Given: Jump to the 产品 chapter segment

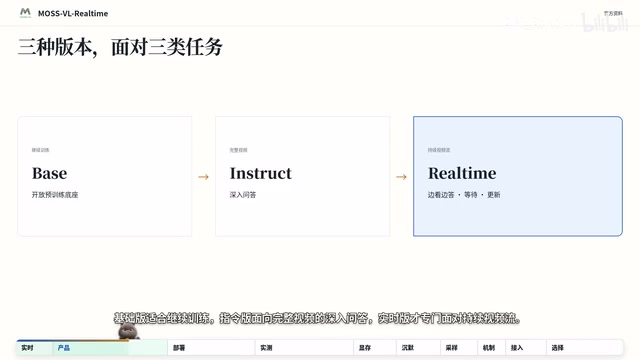Looking at the screenshot, I should pyautogui.click(x=110, y=348).
